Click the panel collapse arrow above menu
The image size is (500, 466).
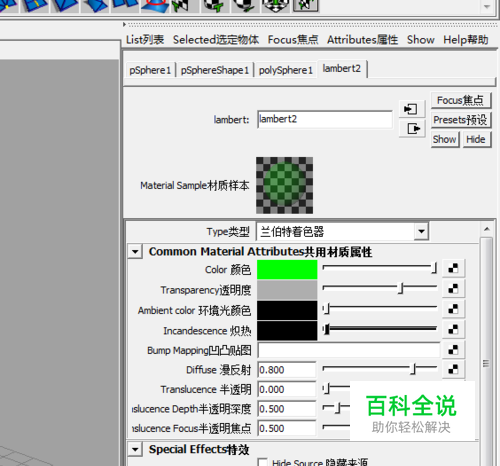[x=124, y=24]
